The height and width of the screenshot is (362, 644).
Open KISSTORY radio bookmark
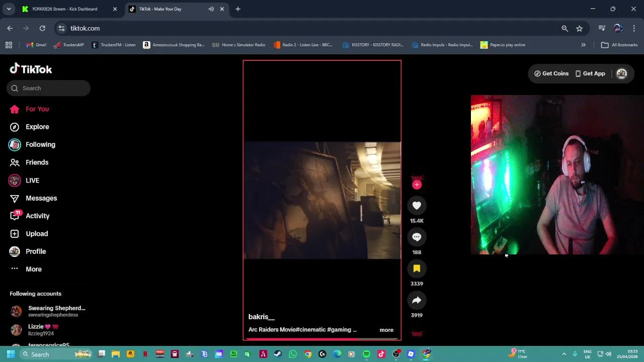pyautogui.click(x=373, y=45)
